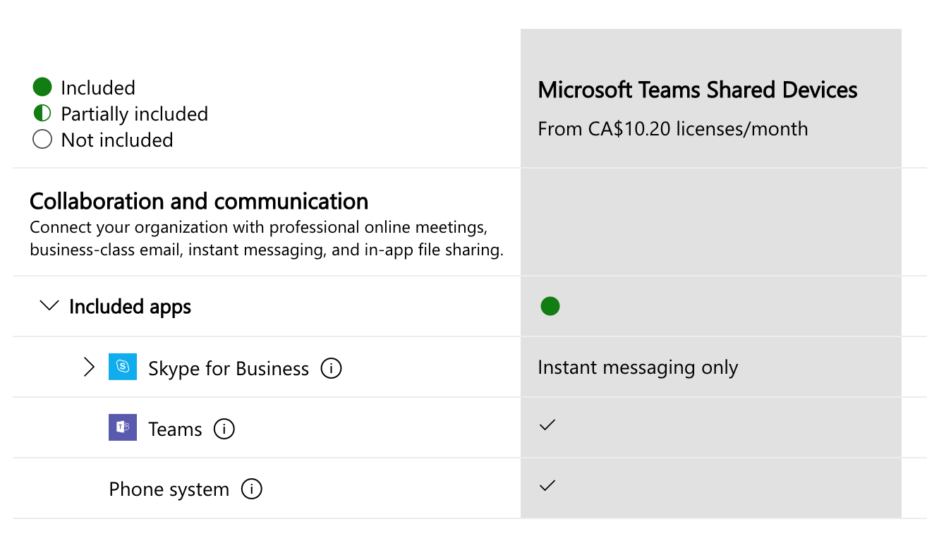927x560 pixels.
Task: Click the From CA$10.20 licenses/month price
Action: tap(673, 129)
